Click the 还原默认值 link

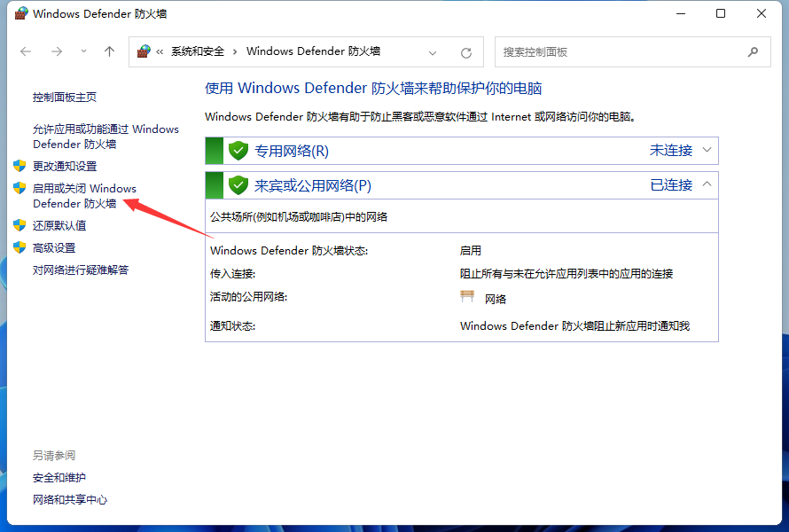point(59,225)
